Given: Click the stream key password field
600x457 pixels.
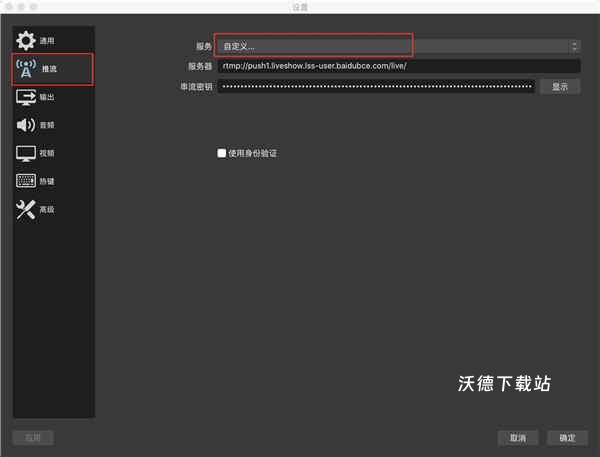Looking at the screenshot, I should [377, 87].
